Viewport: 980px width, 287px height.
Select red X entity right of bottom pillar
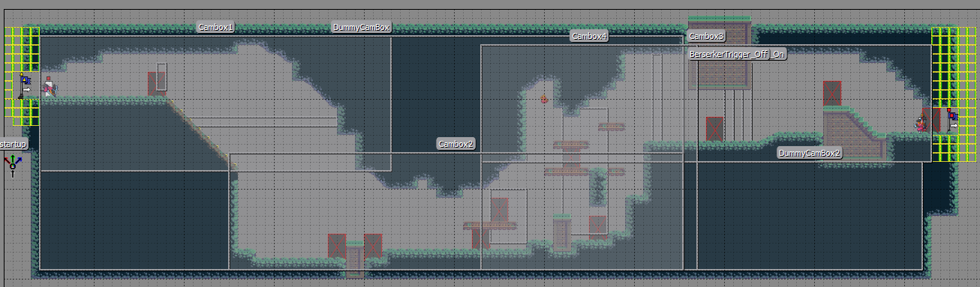click(373, 246)
